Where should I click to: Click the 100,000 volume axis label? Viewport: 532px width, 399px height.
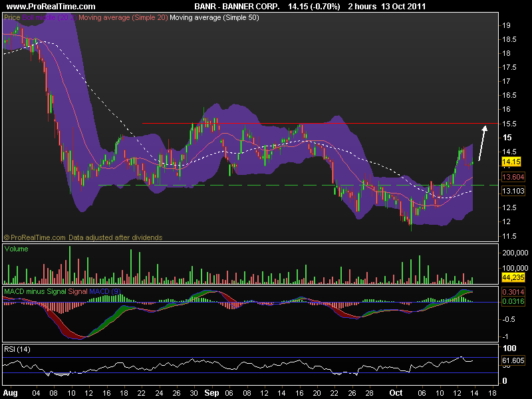[x=515, y=268]
